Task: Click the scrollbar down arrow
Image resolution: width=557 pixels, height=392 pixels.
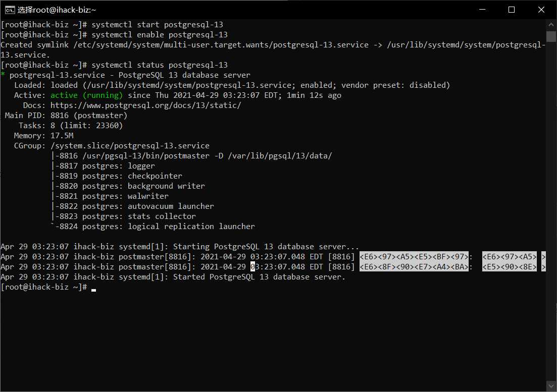Action: pyautogui.click(x=550, y=385)
